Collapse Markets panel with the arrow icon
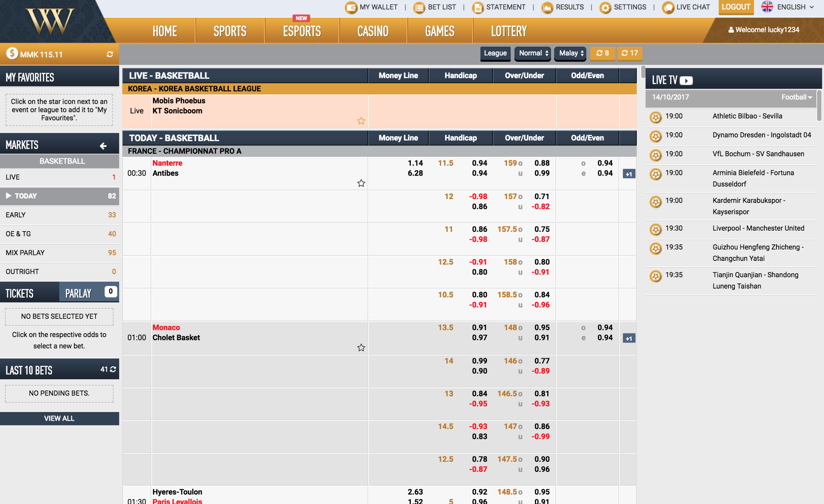Image resolution: width=824 pixels, height=504 pixels. pos(103,146)
